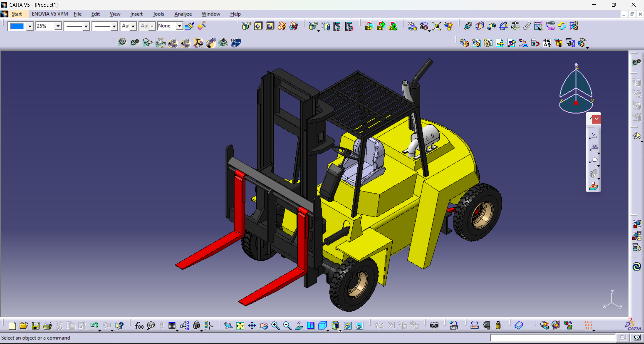The image size is (644, 344).
Task: Close the small floating annotation toolbar
Action: [596, 119]
